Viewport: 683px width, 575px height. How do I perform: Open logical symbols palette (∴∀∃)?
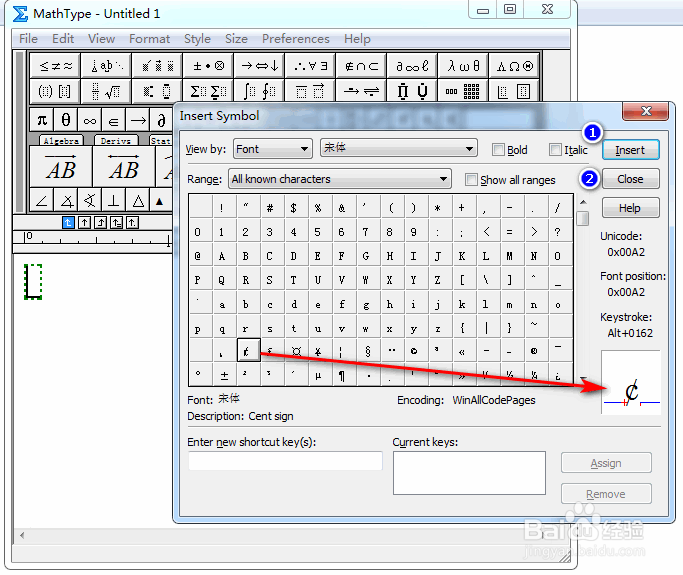point(310,66)
